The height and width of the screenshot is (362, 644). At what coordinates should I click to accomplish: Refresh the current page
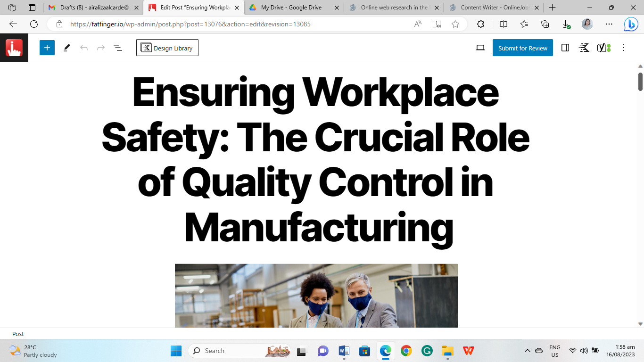(x=34, y=24)
